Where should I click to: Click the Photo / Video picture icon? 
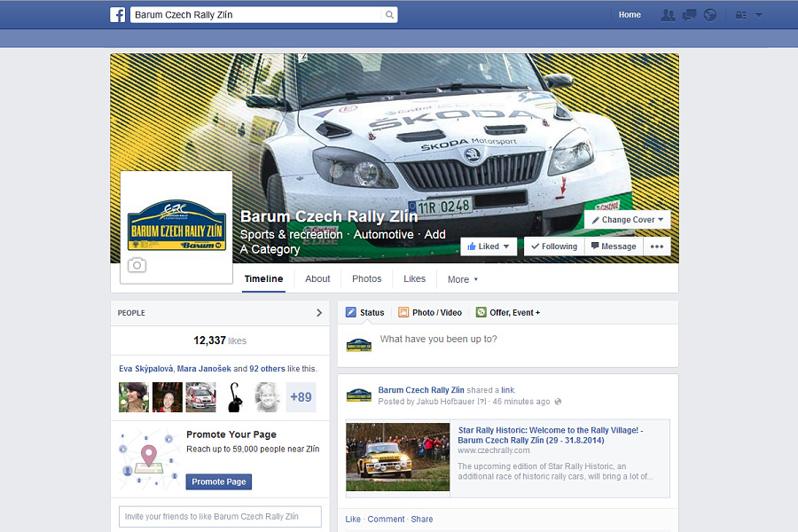403,312
